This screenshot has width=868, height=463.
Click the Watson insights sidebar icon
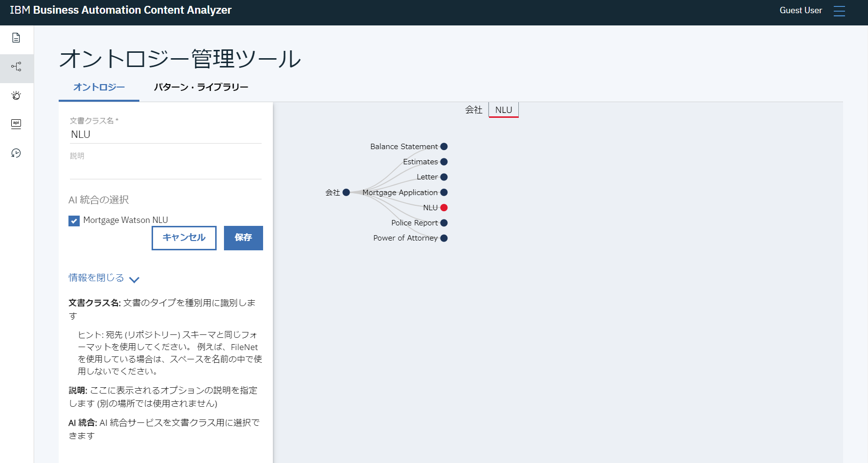pyautogui.click(x=16, y=95)
